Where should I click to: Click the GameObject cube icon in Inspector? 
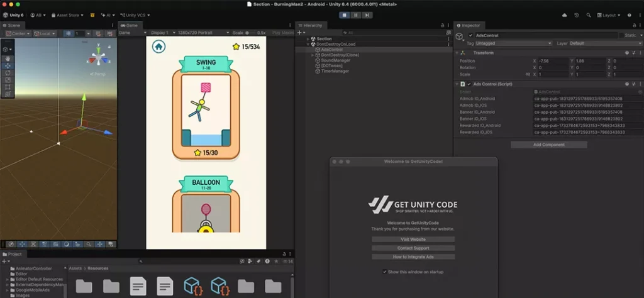click(x=460, y=37)
